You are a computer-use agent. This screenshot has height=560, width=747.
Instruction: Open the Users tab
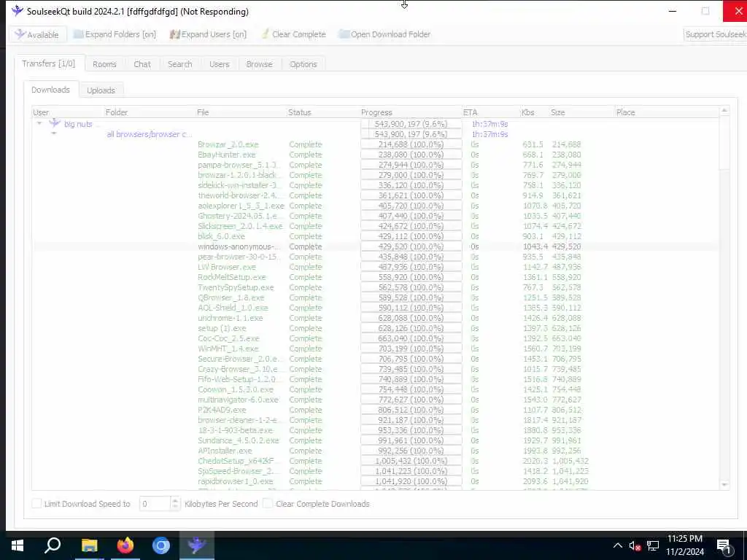(x=219, y=64)
